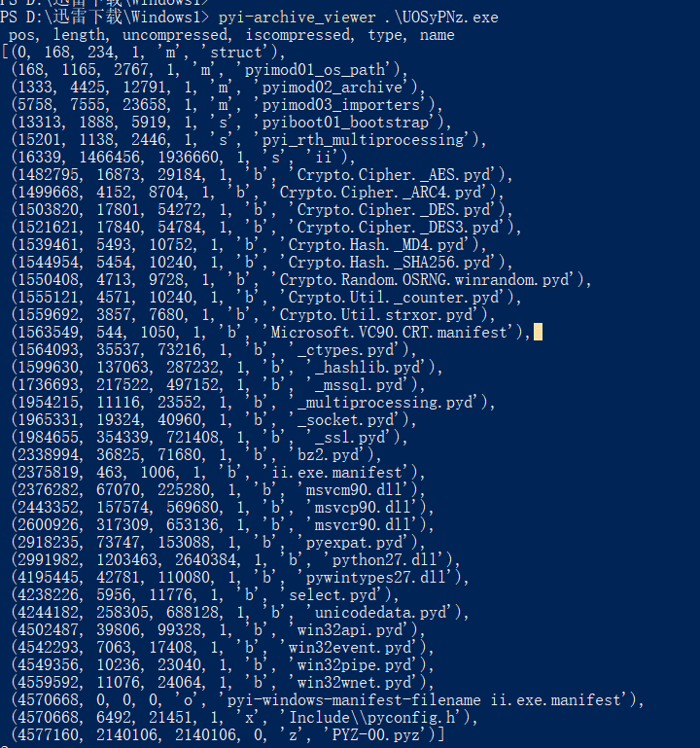Screen dimensions: 700x748
Task: Click the 'PYZ-00.pyz' archive entry
Action: click(x=229, y=735)
